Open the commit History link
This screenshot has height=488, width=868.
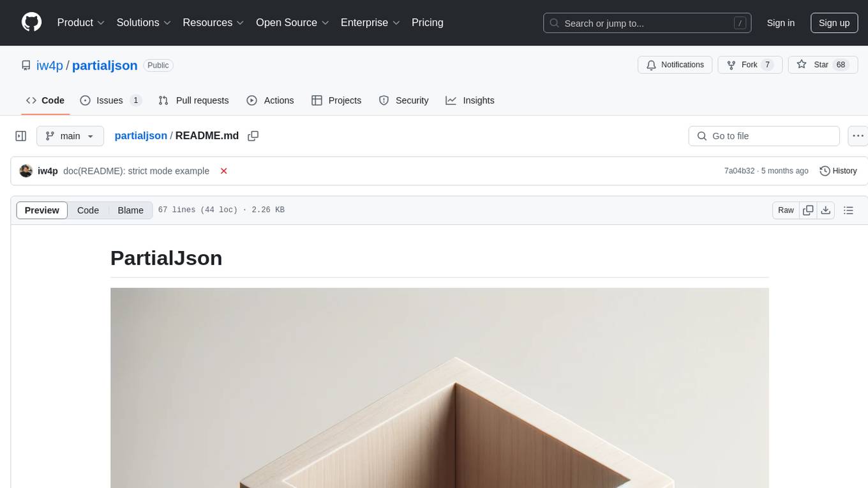(838, 171)
